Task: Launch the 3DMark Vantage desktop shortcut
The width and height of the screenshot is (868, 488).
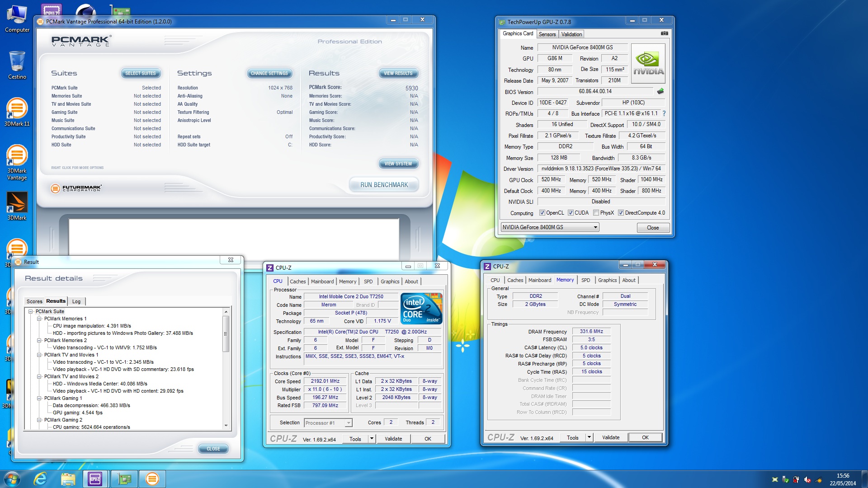Action: point(17,162)
